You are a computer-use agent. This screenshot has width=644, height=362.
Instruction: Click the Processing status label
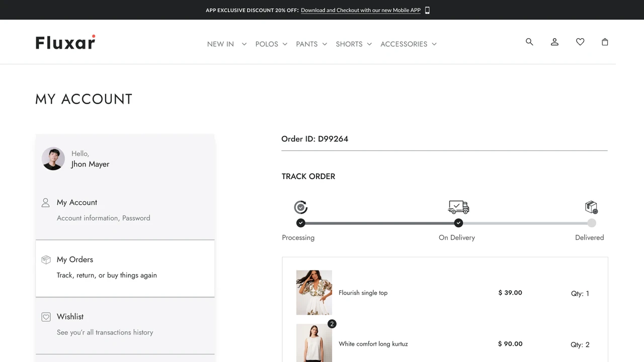point(298,237)
